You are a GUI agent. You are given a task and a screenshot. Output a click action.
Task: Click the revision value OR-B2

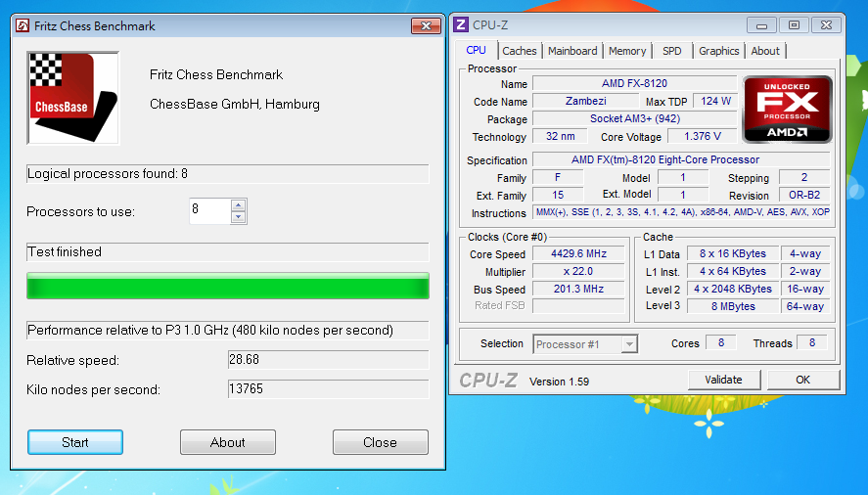click(804, 195)
